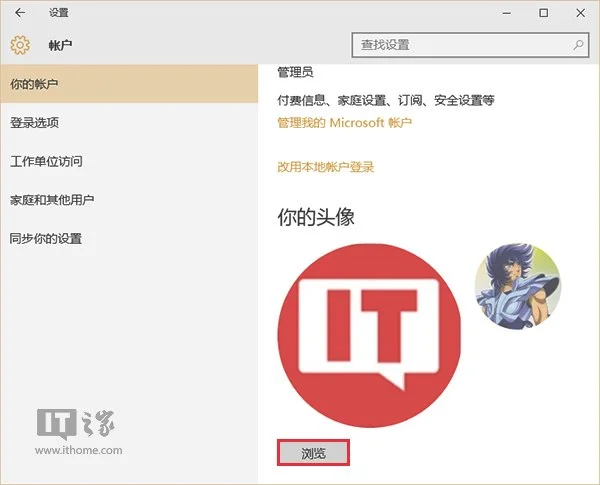Open 管理我的 Microsoft 帐户 link

tap(344, 123)
